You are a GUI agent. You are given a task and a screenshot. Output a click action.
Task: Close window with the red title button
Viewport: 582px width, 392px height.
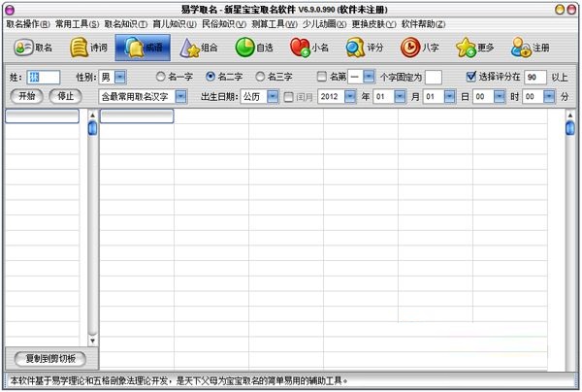571,10
